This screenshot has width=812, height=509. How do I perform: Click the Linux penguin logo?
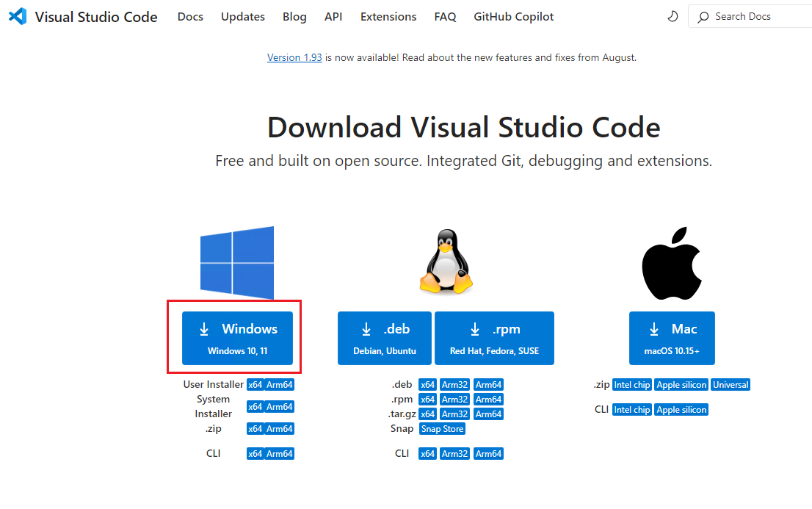pos(446,261)
